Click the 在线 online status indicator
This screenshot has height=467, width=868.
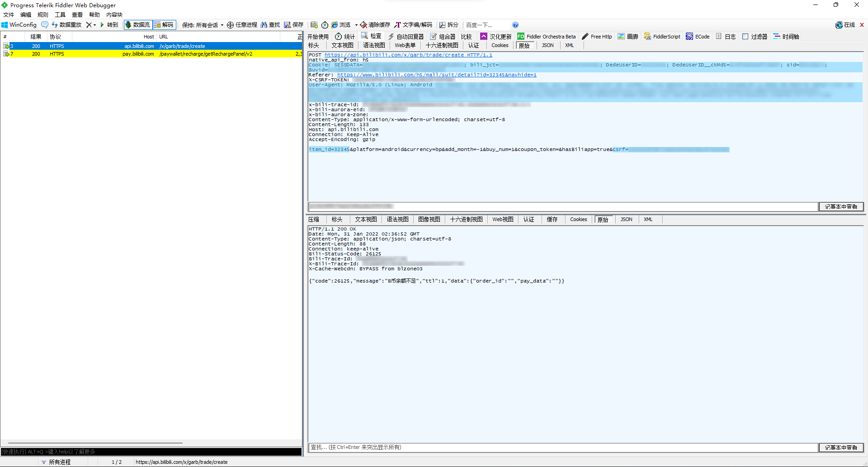845,25
